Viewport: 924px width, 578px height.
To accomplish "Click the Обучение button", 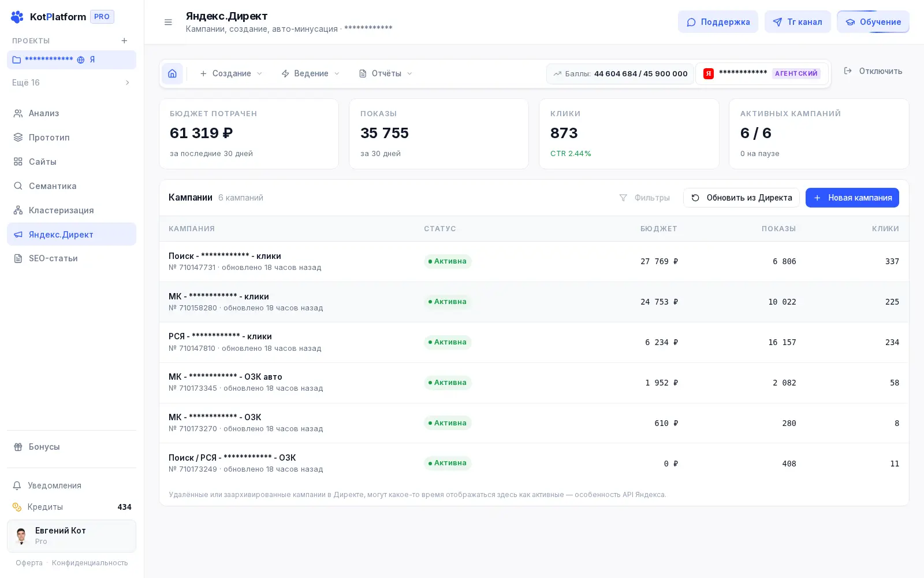I will (873, 22).
